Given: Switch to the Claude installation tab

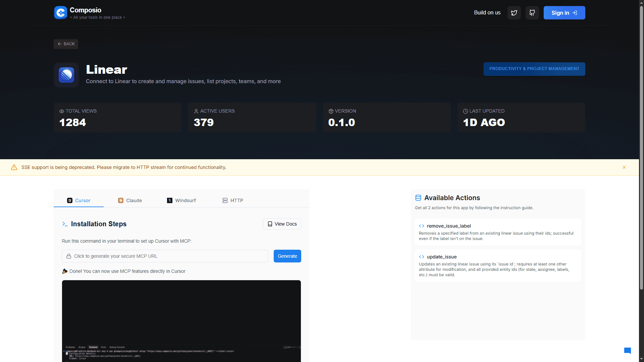Looking at the screenshot, I should click(130, 200).
